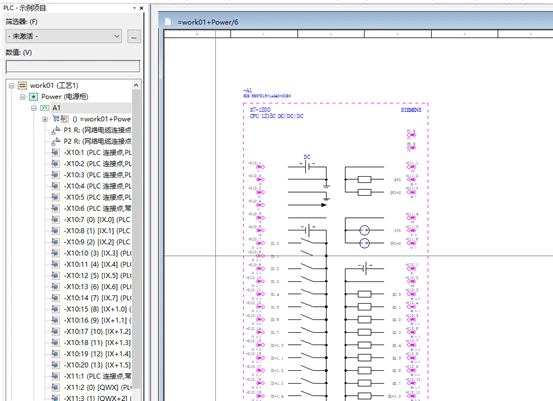Click the A1 device icon
Image resolution: width=553 pixels, height=401 pixels.
45,108
